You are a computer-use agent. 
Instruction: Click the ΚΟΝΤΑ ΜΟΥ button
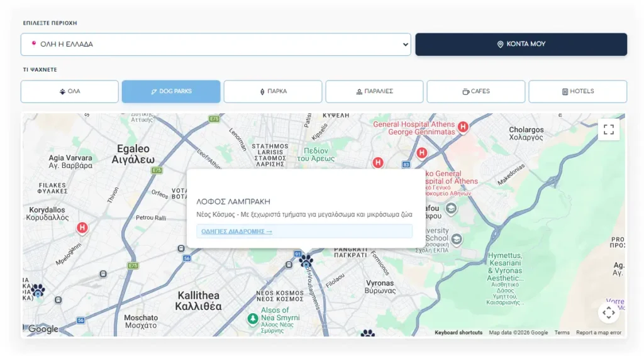click(x=521, y=45)
